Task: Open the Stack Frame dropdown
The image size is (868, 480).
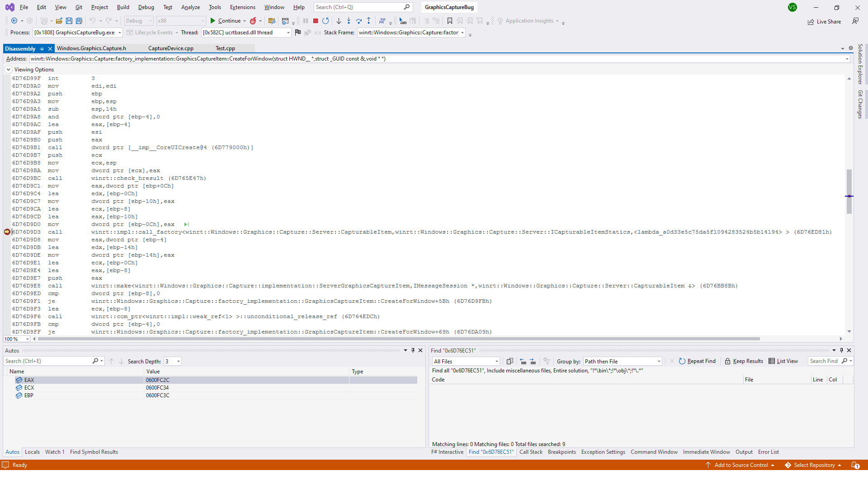Action: [462, 33]
